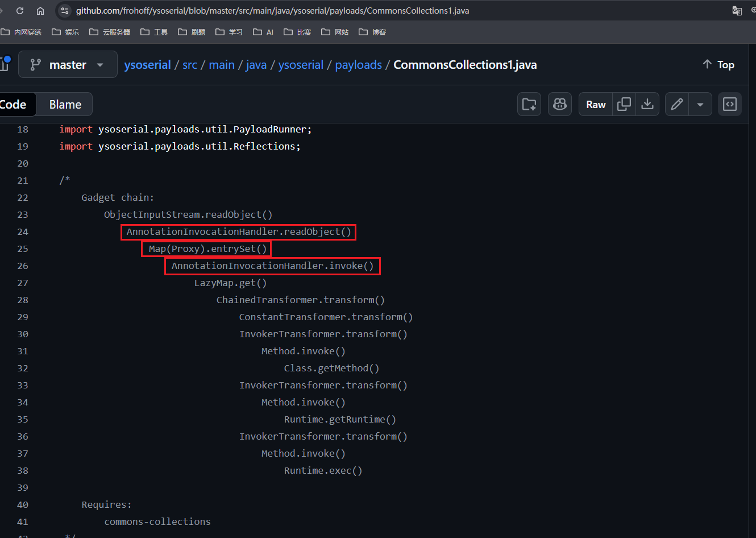Click the browser home icon
756x538 pixels.
[40, 11]
